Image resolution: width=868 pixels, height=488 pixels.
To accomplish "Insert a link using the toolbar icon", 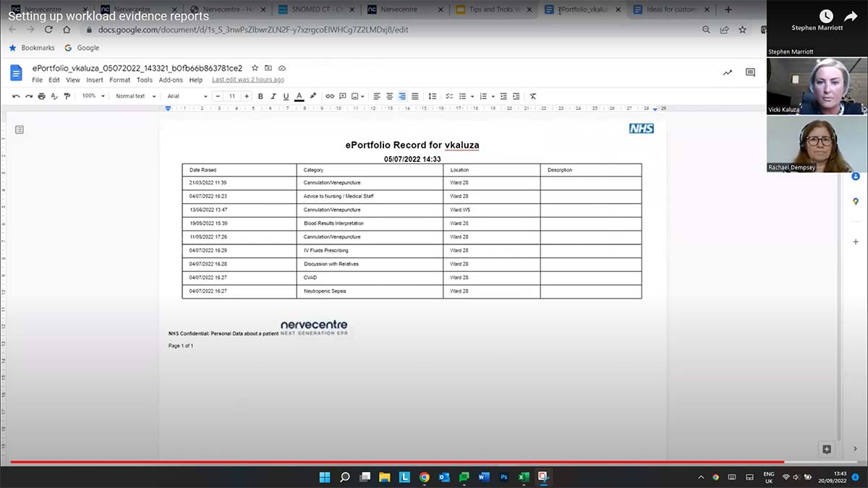I will [330, 96].
